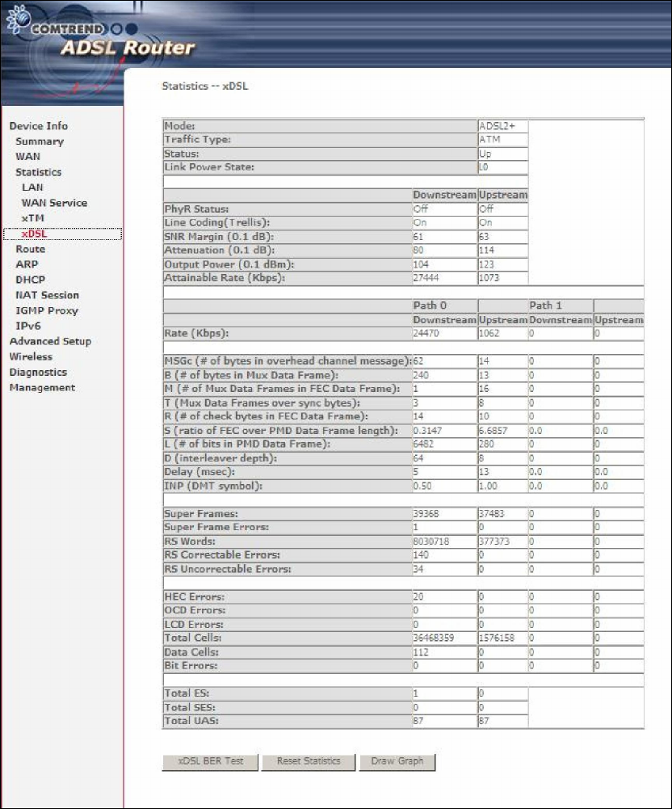Click the RS Correctable Errors value 140
The image size is (672, 809).
421,555
